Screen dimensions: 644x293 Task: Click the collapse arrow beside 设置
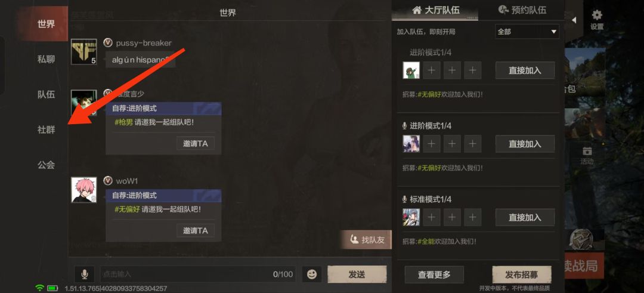click(574, 20)
